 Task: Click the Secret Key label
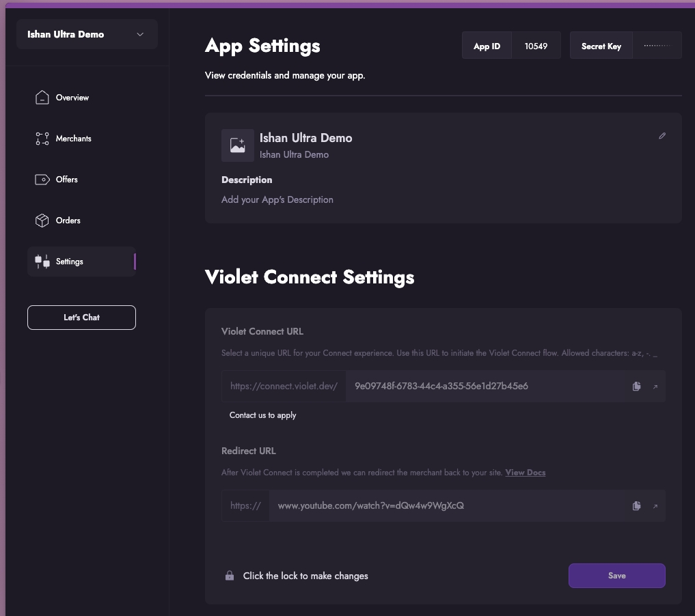click(x=601, y=46)
